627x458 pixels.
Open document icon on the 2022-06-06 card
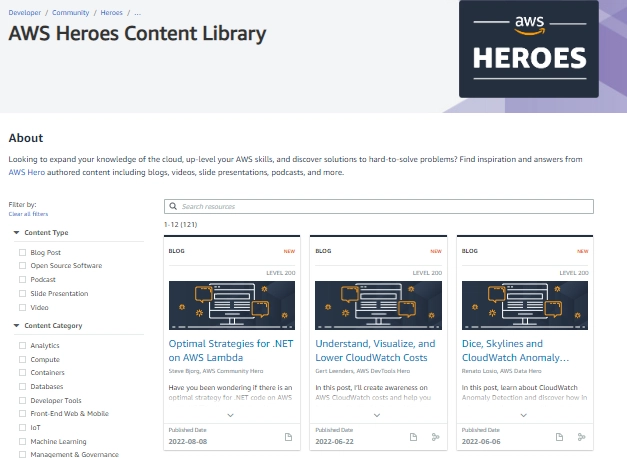(x=559, y=437)
